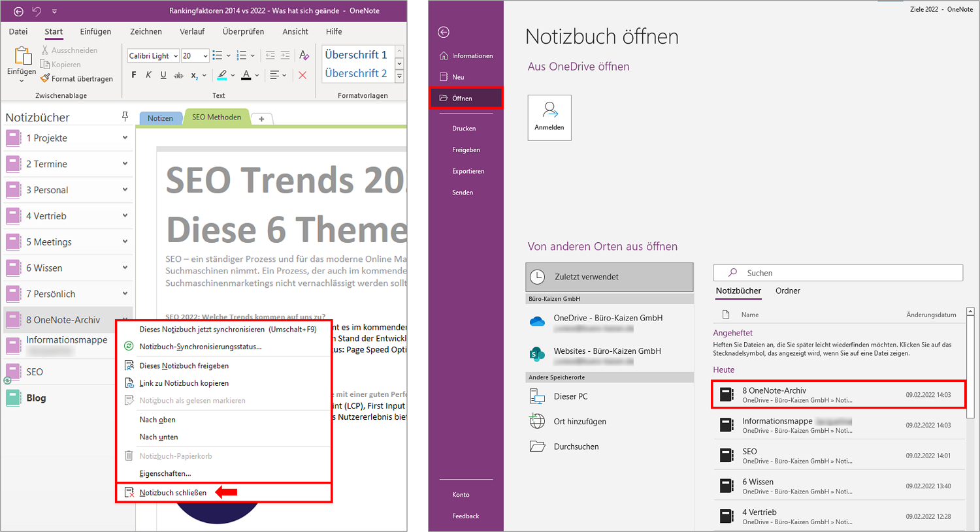Viewport: 980px width, 532px height.
Task: Toggle the Notizbücher pane pin
Action: 125,117
